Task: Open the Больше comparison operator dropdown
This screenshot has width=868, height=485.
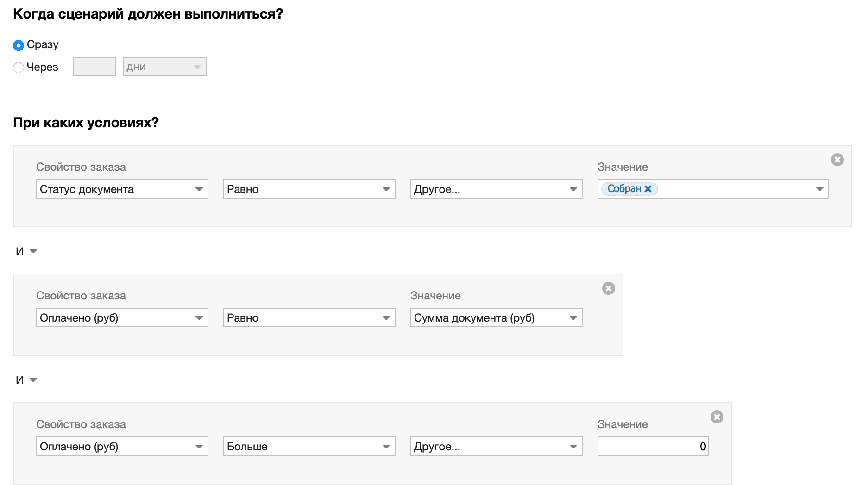Action: [x=309, y=447]
